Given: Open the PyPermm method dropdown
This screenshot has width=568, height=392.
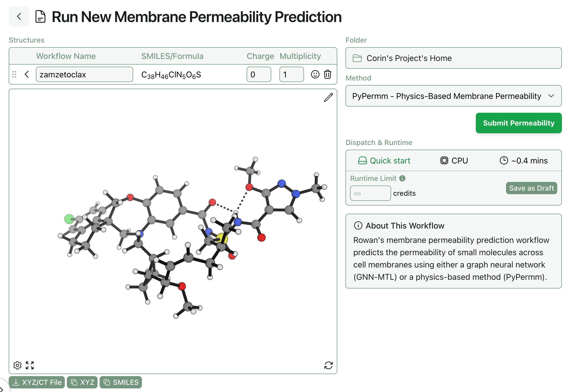Looking at the screenshot, I should (x=453, y=96).
